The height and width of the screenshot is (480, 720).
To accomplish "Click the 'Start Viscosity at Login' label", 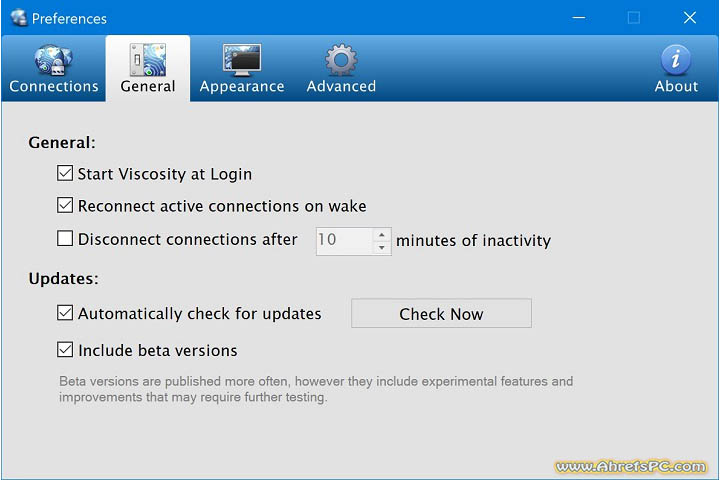I will point(165,174).
